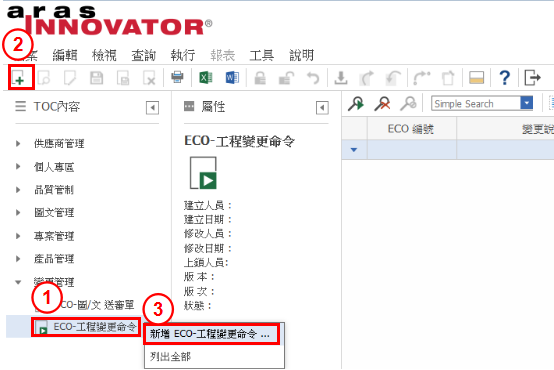Click the logout exit arrow icon

coord(532,77)
